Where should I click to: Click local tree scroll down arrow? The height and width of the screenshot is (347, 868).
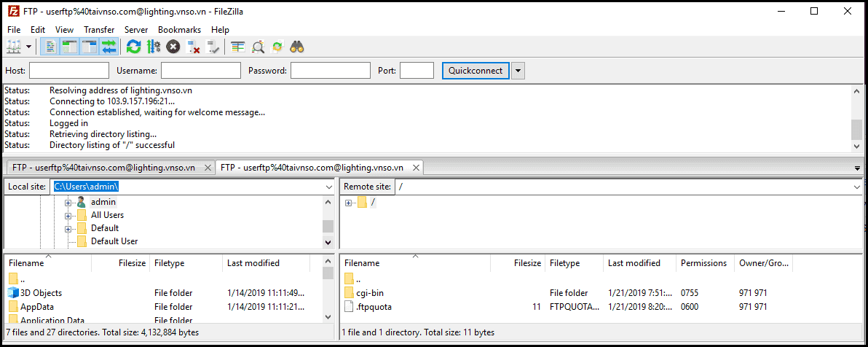(x=328, y=242)
